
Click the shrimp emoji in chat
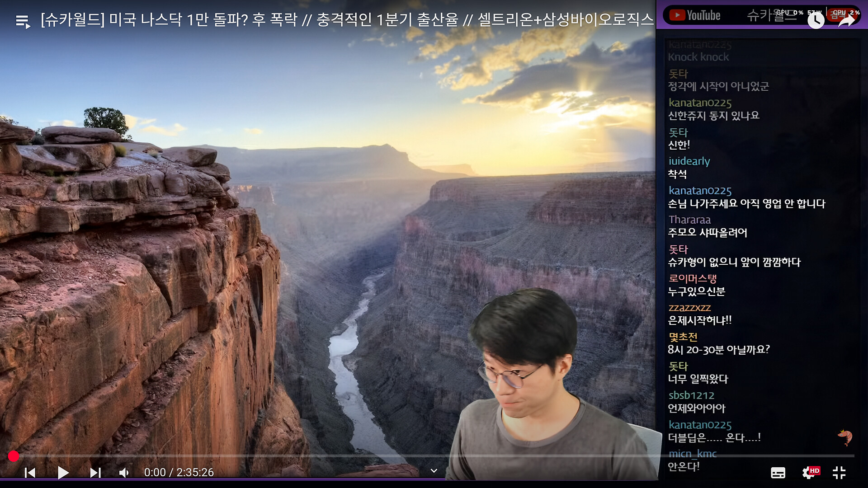pyautogui.click(x=844, y=436)
